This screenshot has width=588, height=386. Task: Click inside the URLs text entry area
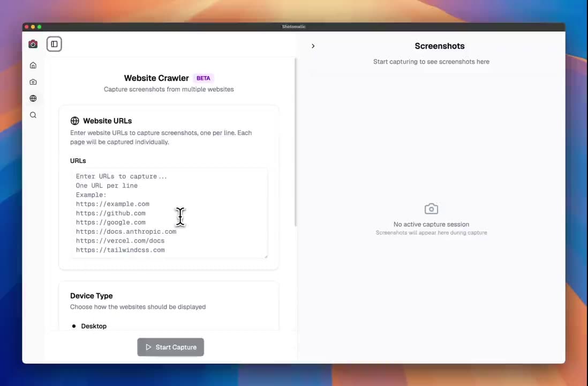169,213
